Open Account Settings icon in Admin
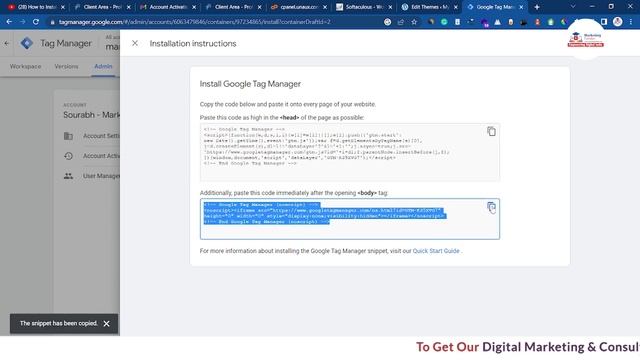 pos(68,136)
